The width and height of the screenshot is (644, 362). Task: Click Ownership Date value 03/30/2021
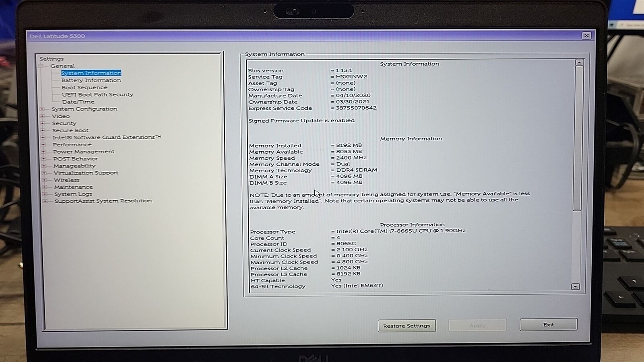point(353,102)
